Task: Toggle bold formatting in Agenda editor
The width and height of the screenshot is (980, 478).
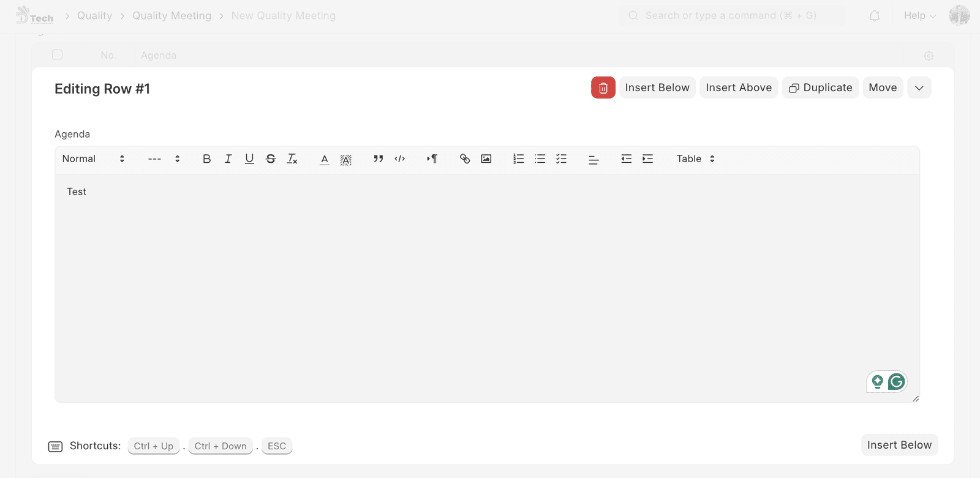Action: 206,159
